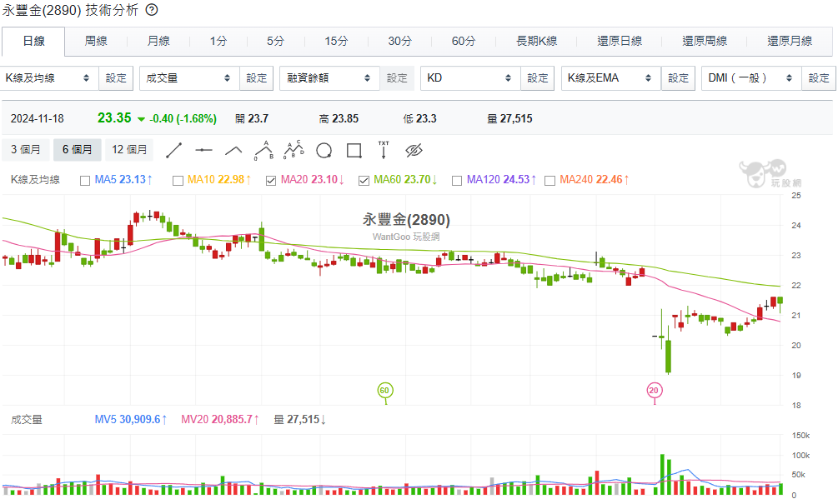The image size is (838, 504).
Task: Switch to the 週線 tab
Action: (x=96, y=41)
